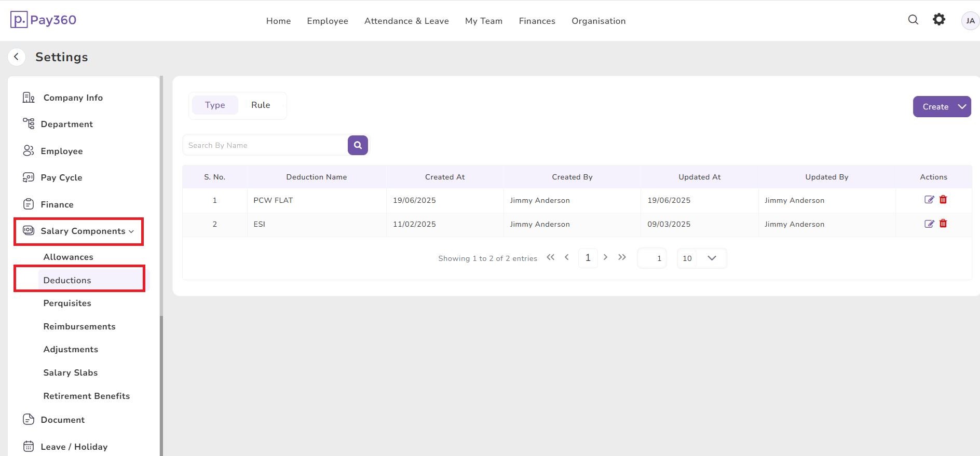This screenshot has width=980, height=456.
Task: Click the Updated At column header
Action: (699, 177)
